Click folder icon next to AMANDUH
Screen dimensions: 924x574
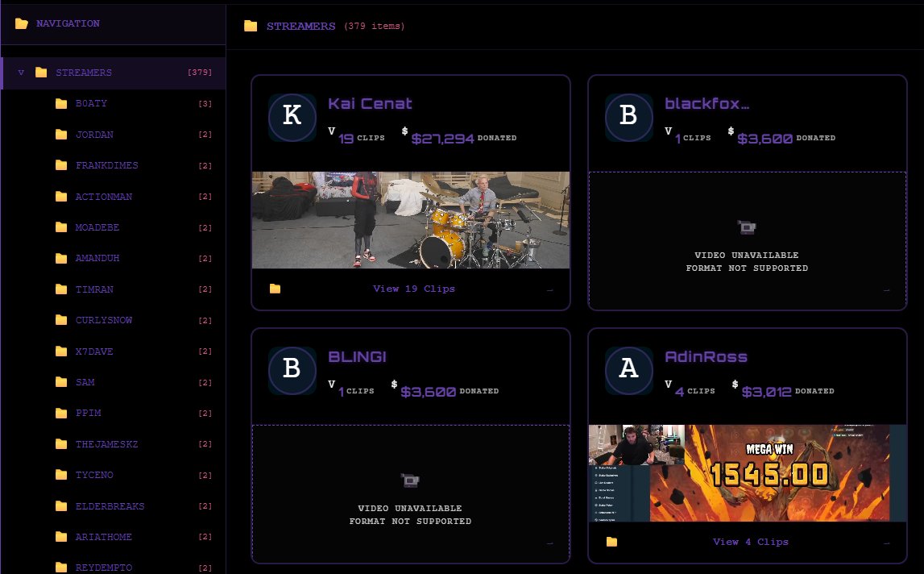point(61,258)
